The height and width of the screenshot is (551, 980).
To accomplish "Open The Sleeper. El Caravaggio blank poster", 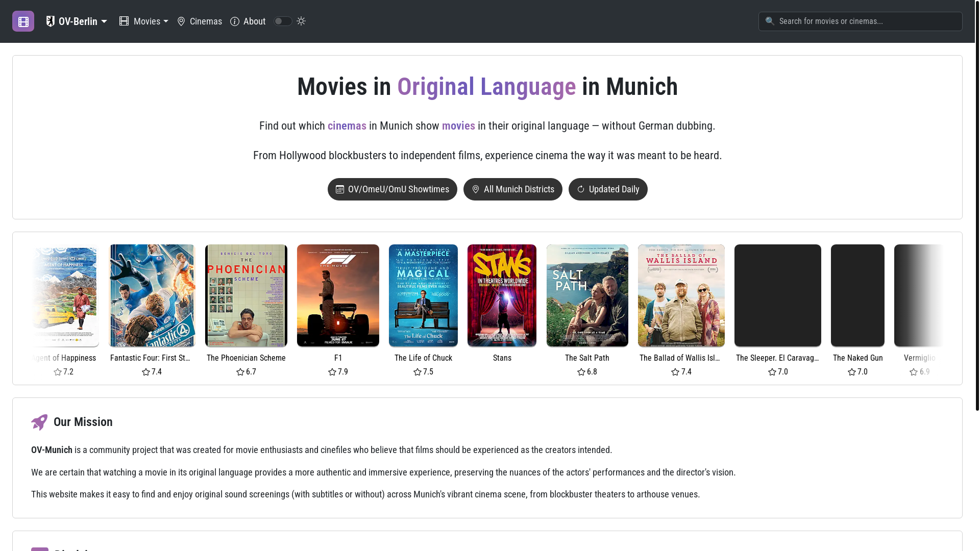I will pyautogui.click(x=778, y=296).
